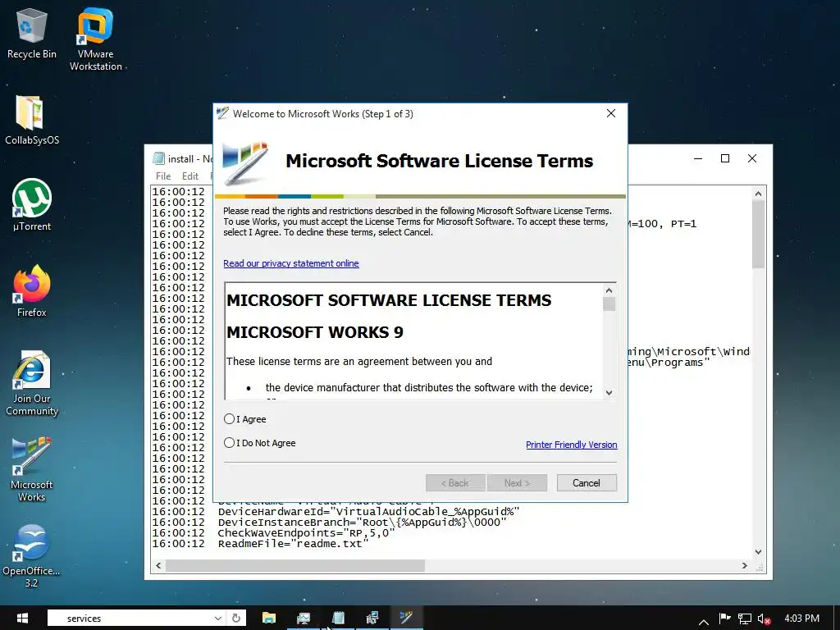This screenshot has width=840, height=630.
Task: Open the Join Our Community shortcut
Action: (x=32, y=383)
